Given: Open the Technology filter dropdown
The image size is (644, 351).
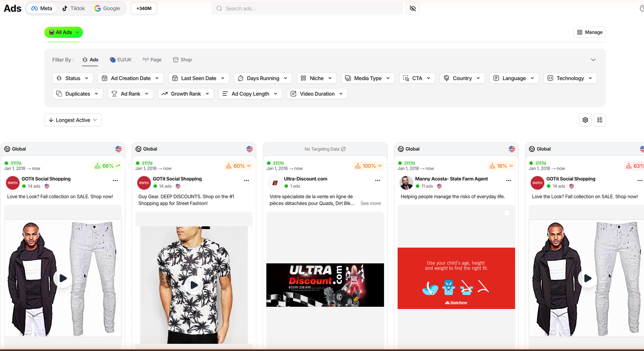Looking at the screenshot, I should 570,78.
